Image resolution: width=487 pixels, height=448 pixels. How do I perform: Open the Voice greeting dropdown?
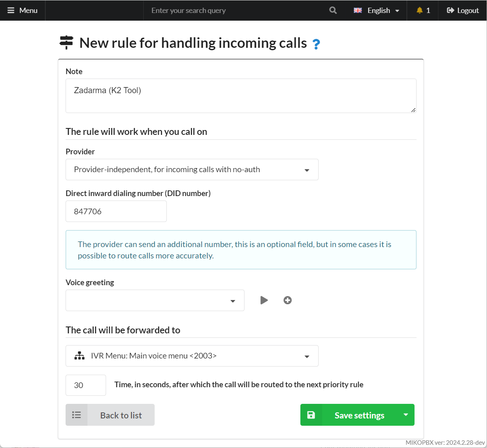[155, 300]
